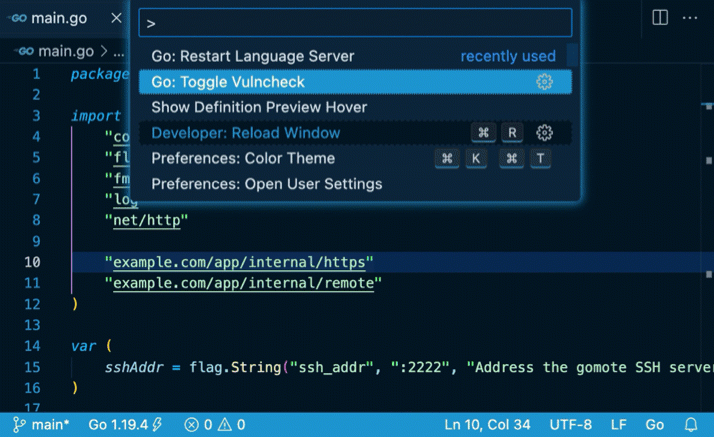Open the notifications bell in status bar
The width and height of the screenshot is (714, 437).
pyautogui.click(x=691, y=425)
